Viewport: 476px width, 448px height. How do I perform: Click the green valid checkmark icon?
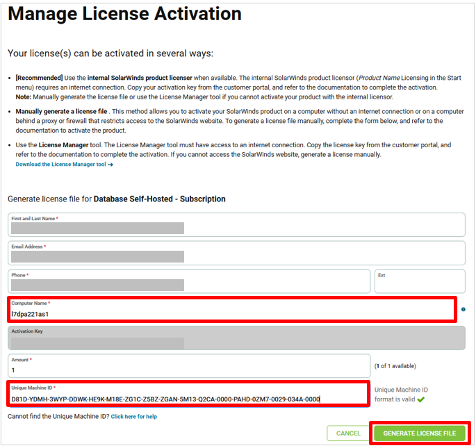pyautogui.click(x=420, y=399)
